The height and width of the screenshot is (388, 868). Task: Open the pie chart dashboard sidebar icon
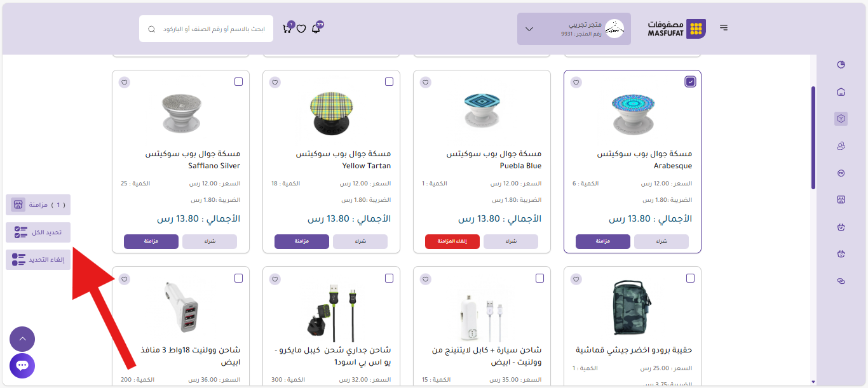point(841,65)
